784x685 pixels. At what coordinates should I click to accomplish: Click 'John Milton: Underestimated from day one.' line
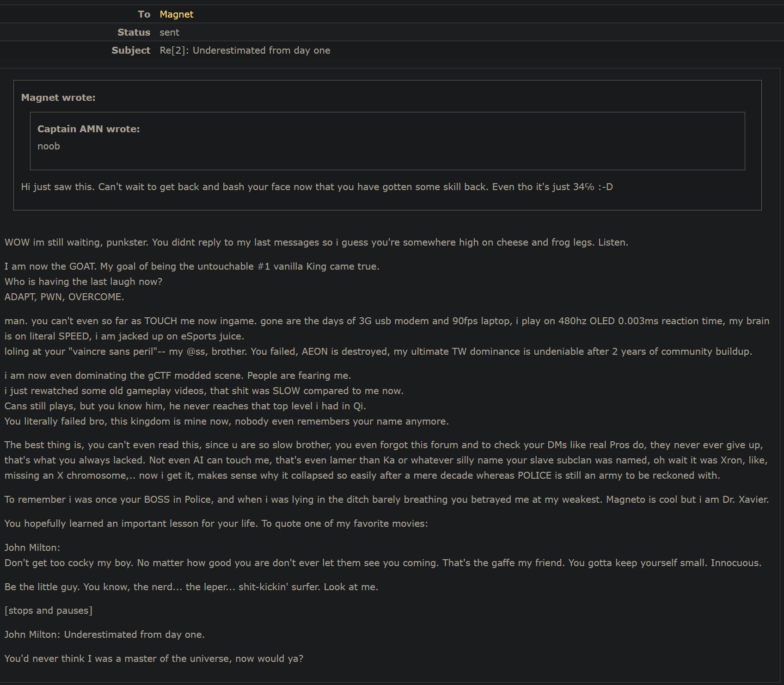pos(104,635)
